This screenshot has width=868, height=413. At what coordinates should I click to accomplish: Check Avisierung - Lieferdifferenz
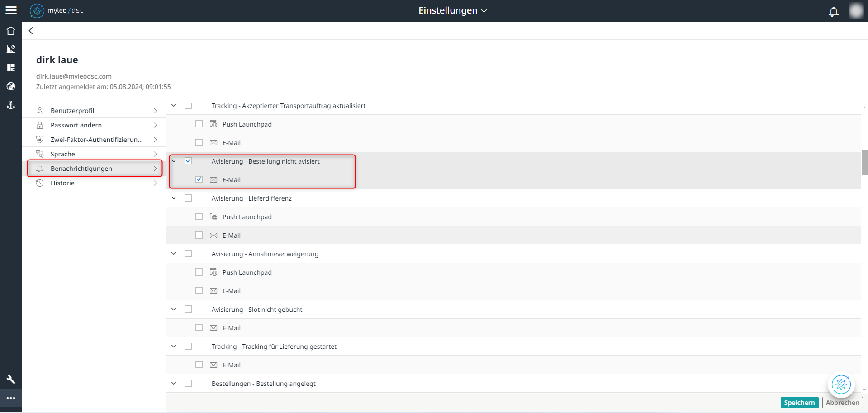tap(188, 198)
